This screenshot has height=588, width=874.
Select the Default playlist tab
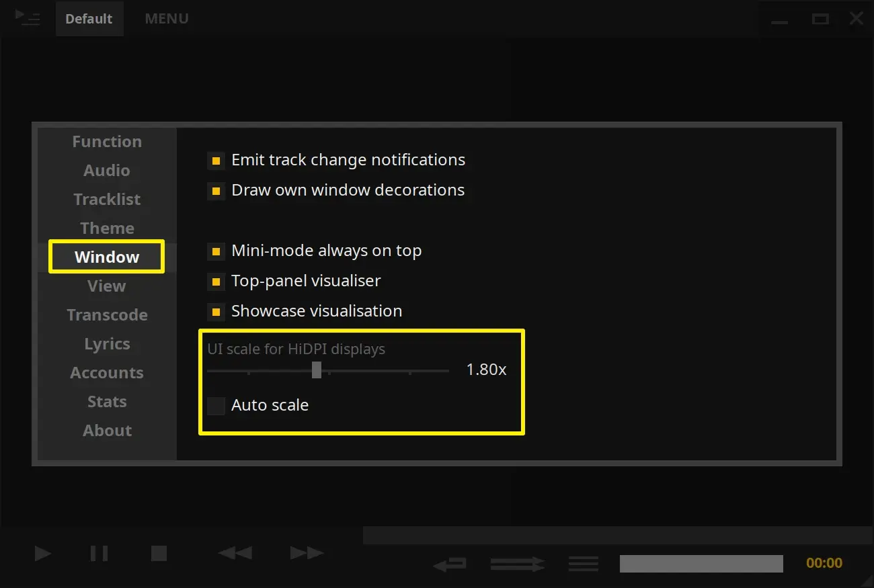[x=89, y=19]
